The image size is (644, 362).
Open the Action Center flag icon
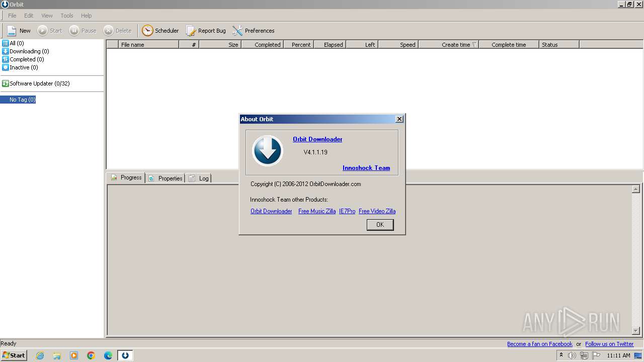click(596, 355)
